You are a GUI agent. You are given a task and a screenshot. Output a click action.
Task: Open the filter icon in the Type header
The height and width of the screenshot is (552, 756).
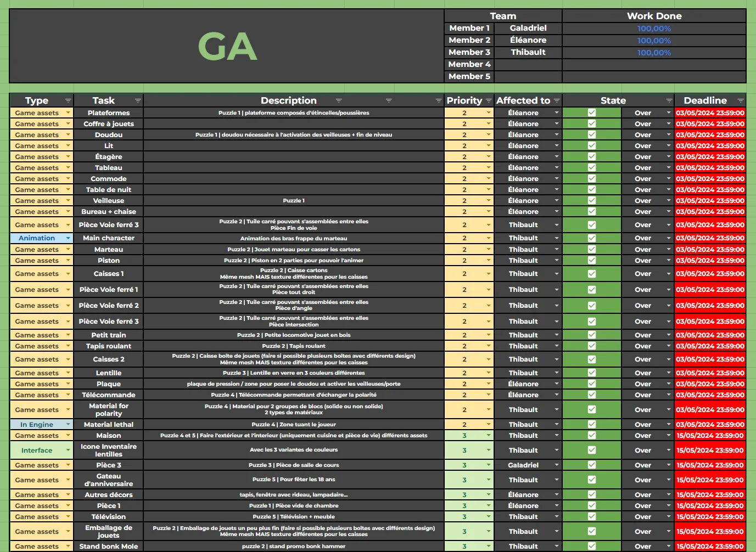point(68,100)
